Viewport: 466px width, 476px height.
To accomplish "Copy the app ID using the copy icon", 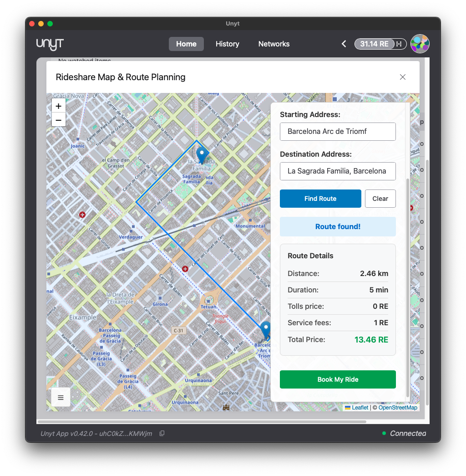I will coord(162,434).
